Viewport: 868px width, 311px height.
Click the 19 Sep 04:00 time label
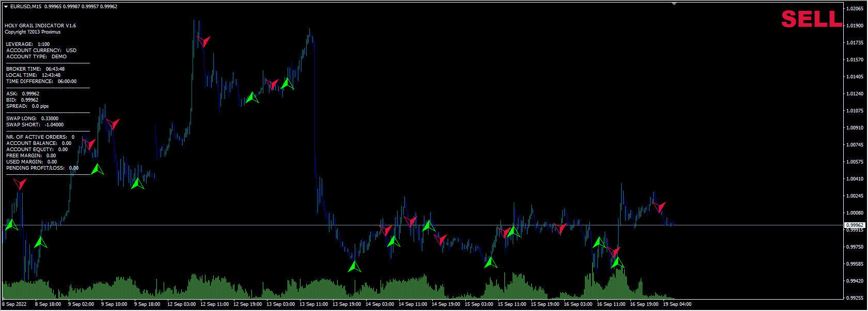[x=676, y=304]
